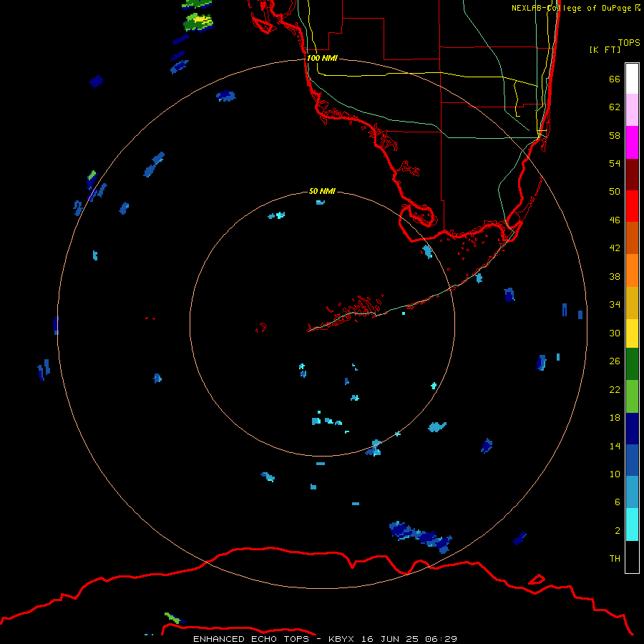
Task: Click the "34" legend value
Action: pyautogui.click(x=615, y=304)
